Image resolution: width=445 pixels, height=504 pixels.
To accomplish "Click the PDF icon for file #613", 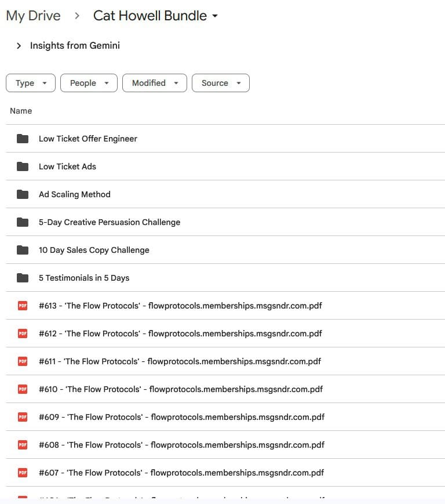I will 23,306.
